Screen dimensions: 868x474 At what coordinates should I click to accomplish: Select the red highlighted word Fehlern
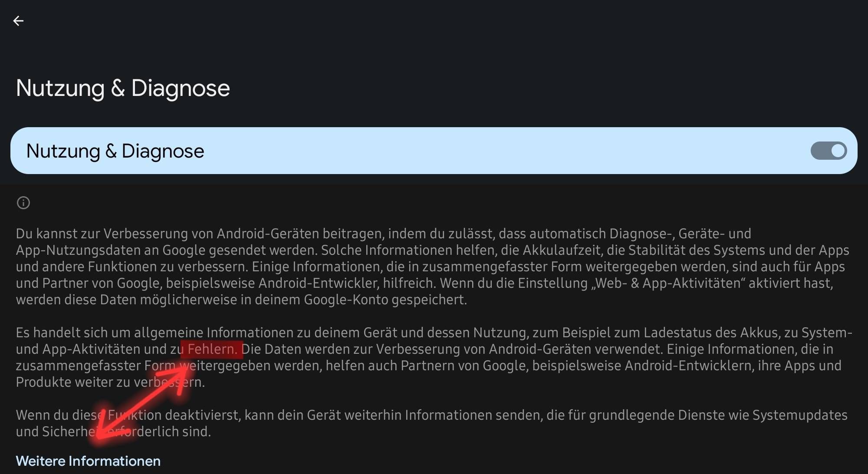[x=212, y=349]
